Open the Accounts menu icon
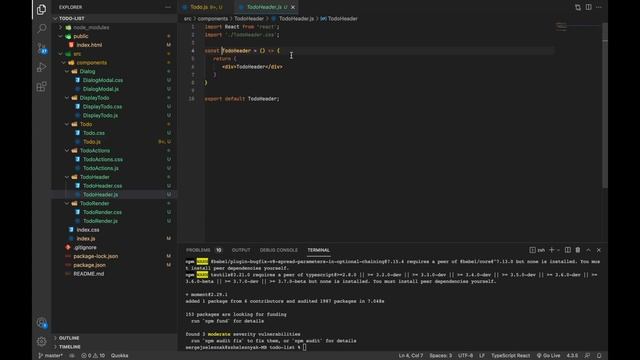The width and height of the screenshot is (640, 360). click(41, 323)
